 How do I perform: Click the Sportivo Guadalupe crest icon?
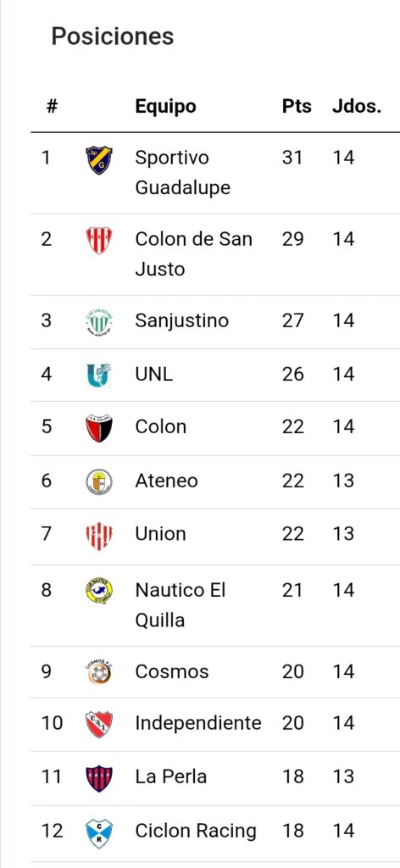[99, 160]
